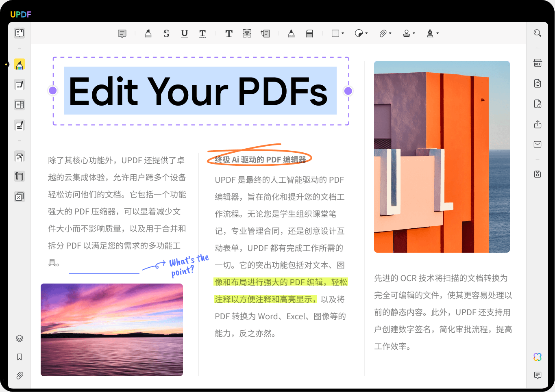Image resolution: width=555 pixels, height=392 pixels.
Task: Select the pink sunset lake image
Action: pos(112,329)
